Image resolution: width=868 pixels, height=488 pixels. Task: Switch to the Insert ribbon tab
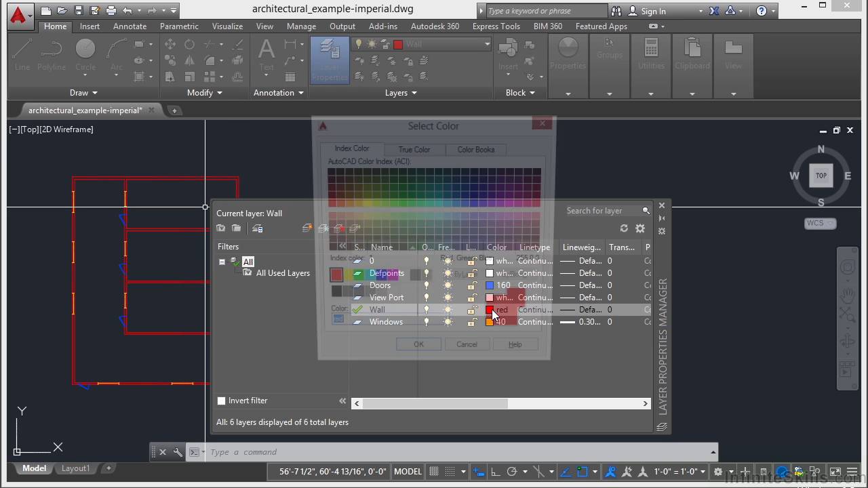coord(90,26)
